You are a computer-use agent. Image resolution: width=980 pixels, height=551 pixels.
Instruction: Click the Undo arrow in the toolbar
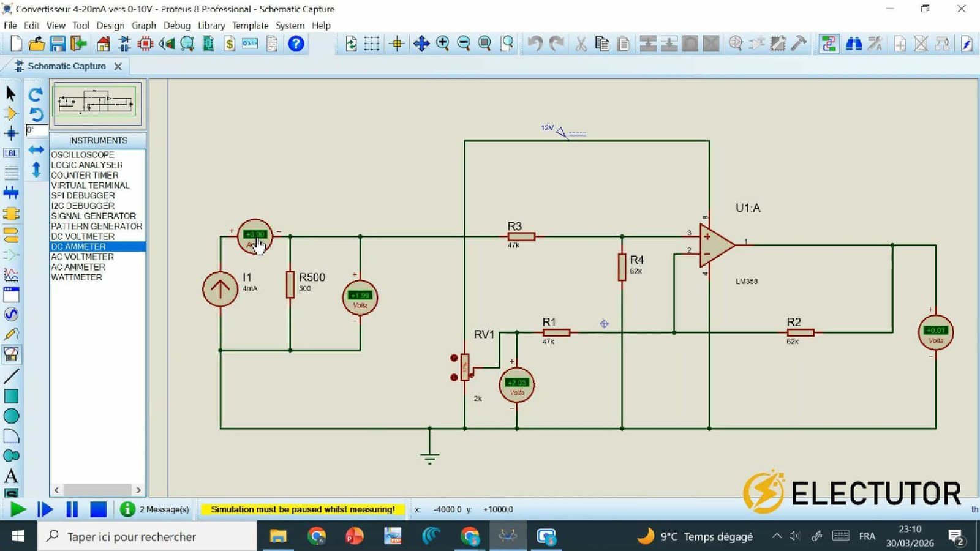pyautogui.click(x=535, y=42)
